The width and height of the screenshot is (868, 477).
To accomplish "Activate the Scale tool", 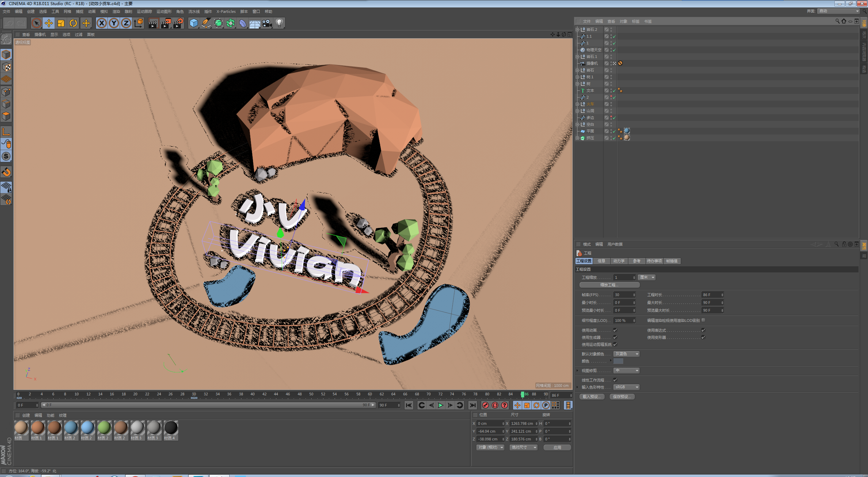I will point(61,23).
